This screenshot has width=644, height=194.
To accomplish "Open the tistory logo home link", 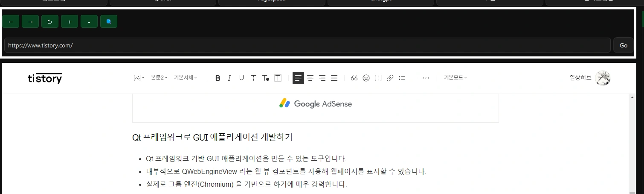I will click(x=45, y=78).
